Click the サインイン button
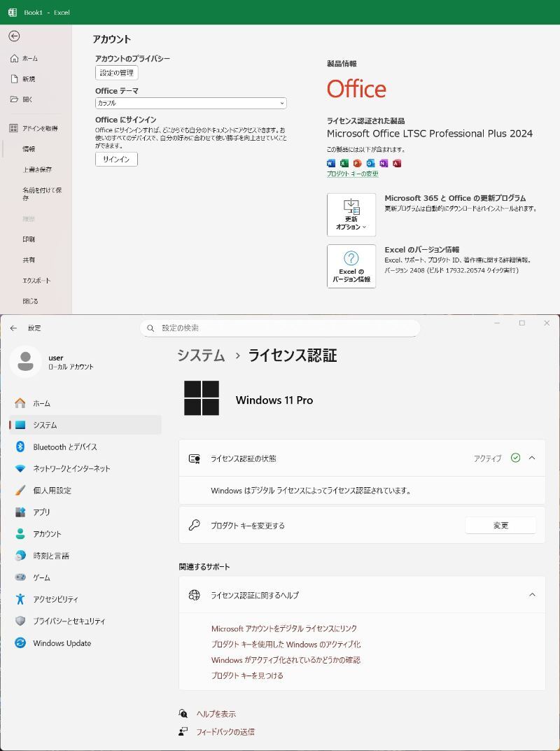Viewport: 560px width, 751px height. click(116, 160)
